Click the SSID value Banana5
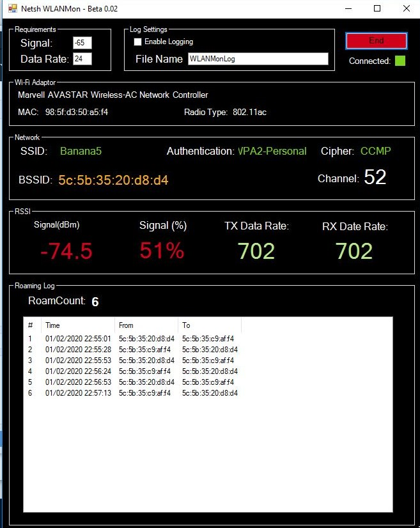The height and width of the screenshot is (528, 420). coord(81,151)
